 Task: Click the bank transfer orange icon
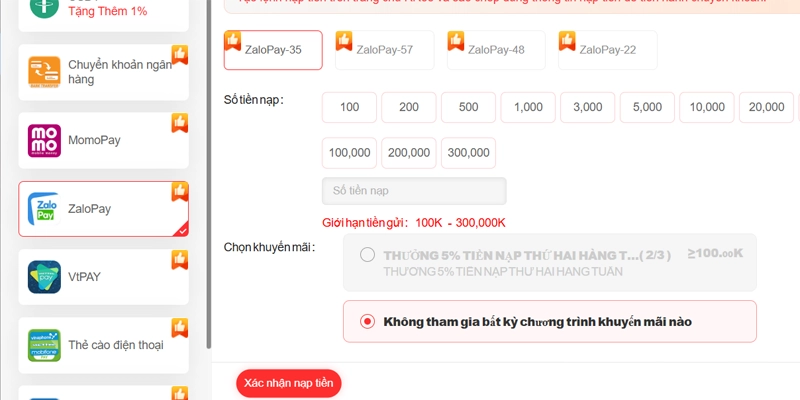(x=44, y=72)
